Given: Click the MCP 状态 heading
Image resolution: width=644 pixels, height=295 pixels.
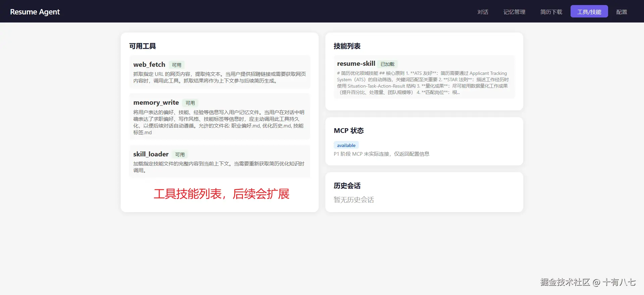Looking at the screenshot, I should pyautogui.click(x=348, y=131).
